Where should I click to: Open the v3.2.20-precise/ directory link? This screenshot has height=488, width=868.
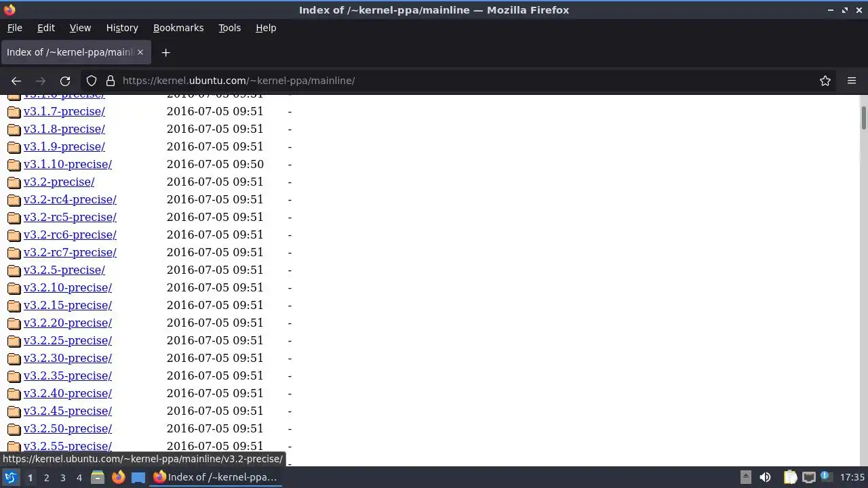[x=68, y=323]
